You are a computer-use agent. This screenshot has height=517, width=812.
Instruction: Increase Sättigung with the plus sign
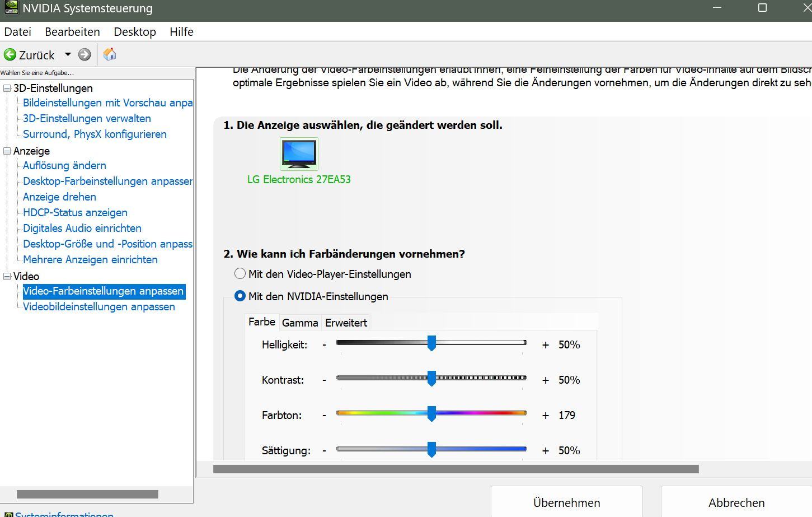point(546,451)
